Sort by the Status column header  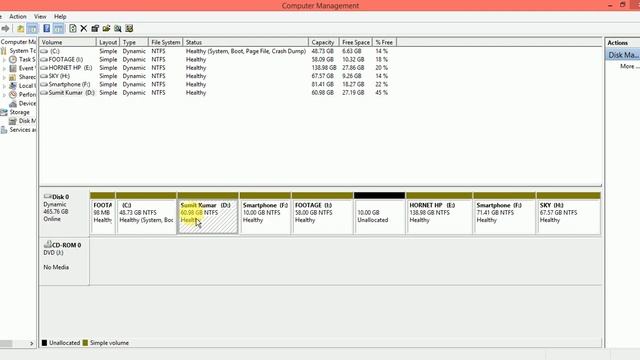(245, 42)
